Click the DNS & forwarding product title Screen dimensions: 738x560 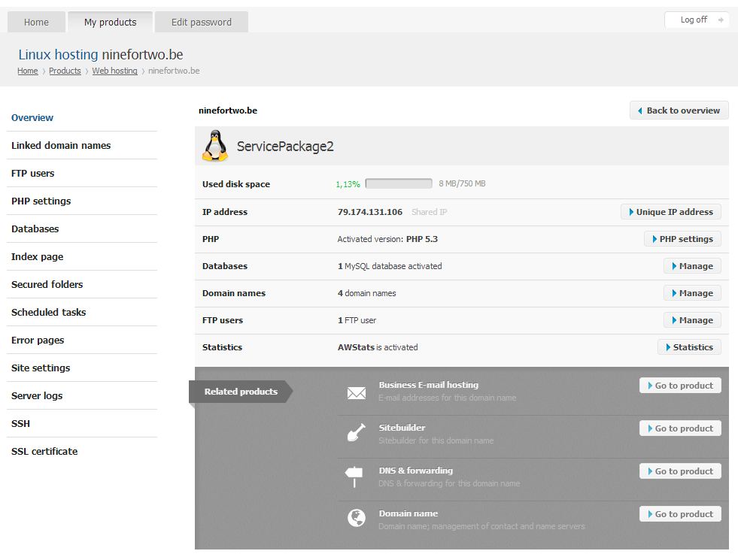pyautogui.click(x=415, y=471)
